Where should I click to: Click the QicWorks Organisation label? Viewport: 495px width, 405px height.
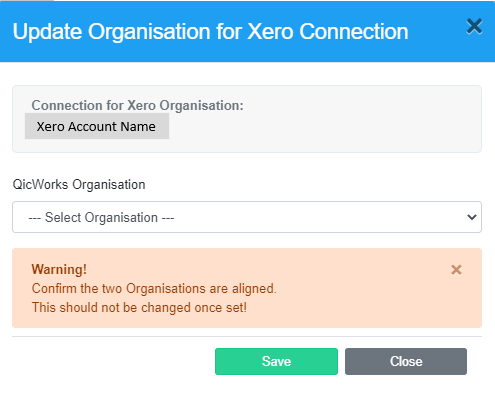pos(79,184)
